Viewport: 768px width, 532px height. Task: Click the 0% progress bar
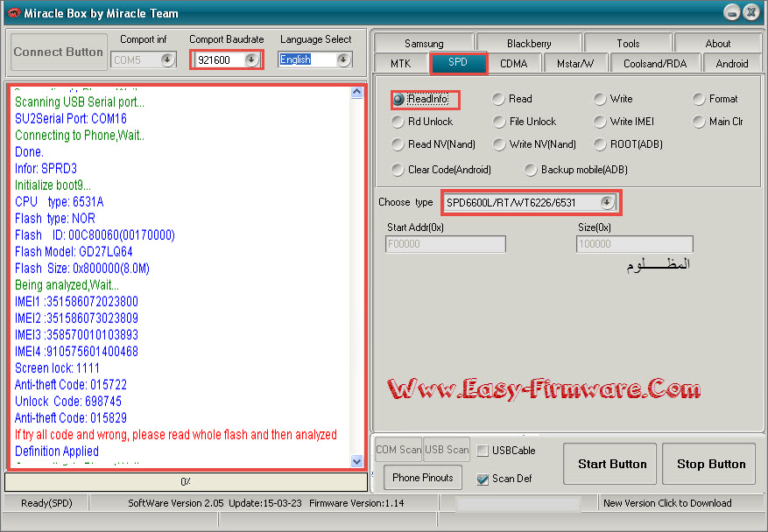click(187, 481)
